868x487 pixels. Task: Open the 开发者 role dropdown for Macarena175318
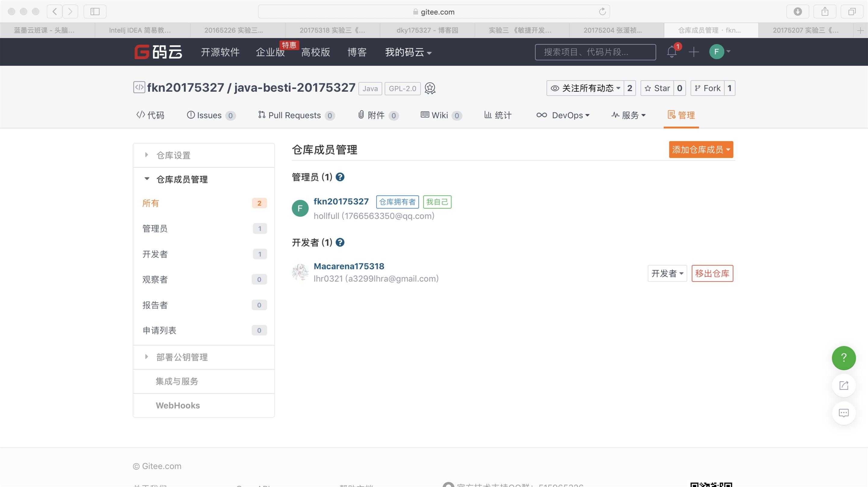click(667, 273)
